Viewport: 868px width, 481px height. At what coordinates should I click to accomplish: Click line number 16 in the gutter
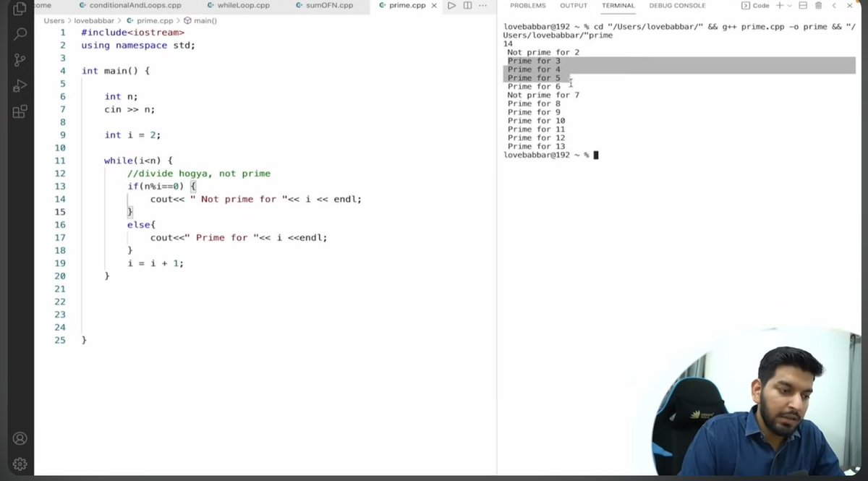click(60, 225)
